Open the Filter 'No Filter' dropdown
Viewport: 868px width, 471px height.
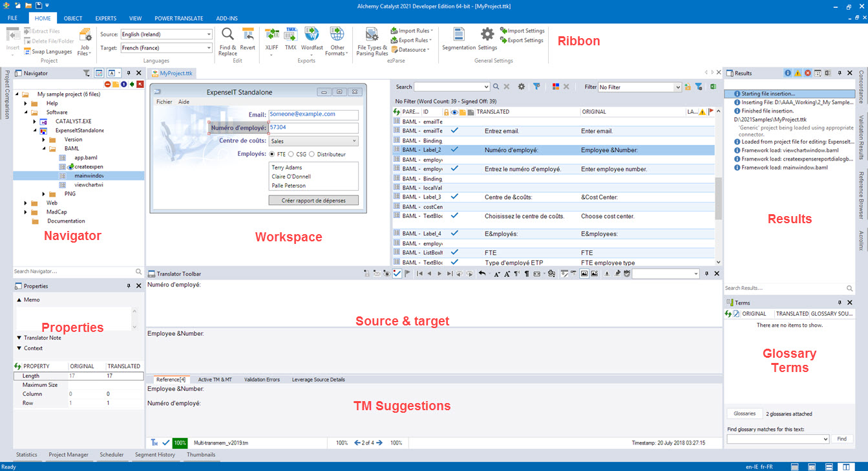(677, 87)
